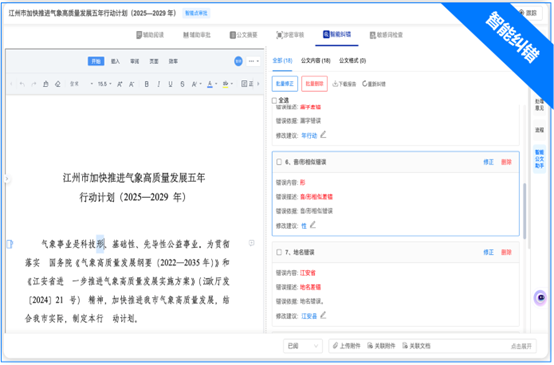Expand the left side panel arrow

pos(6,179)
